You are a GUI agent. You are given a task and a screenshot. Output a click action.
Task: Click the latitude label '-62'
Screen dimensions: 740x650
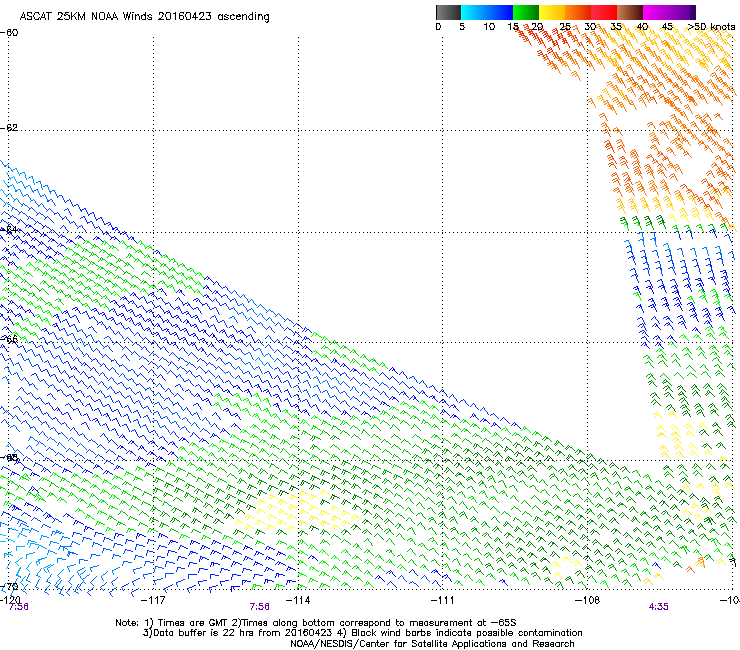tap(9, 128)
